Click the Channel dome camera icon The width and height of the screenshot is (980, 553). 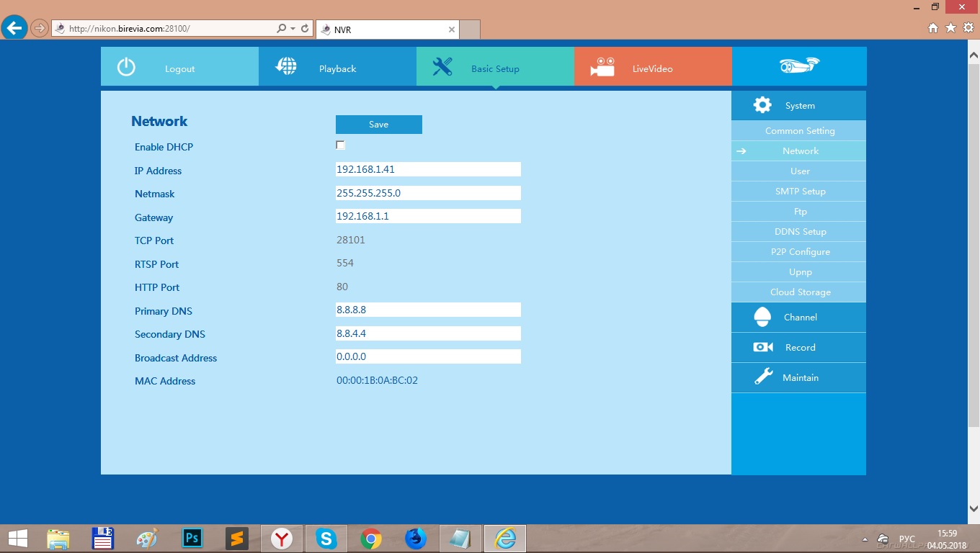tap(762, 317)
